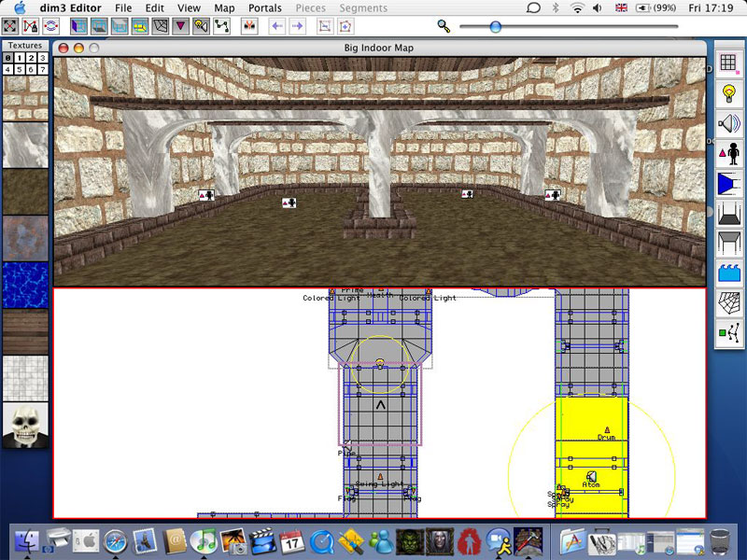The height and width of the screenshot is (560, 747).
Task: Select texture set number 3
Action: (x=43, y=58)
